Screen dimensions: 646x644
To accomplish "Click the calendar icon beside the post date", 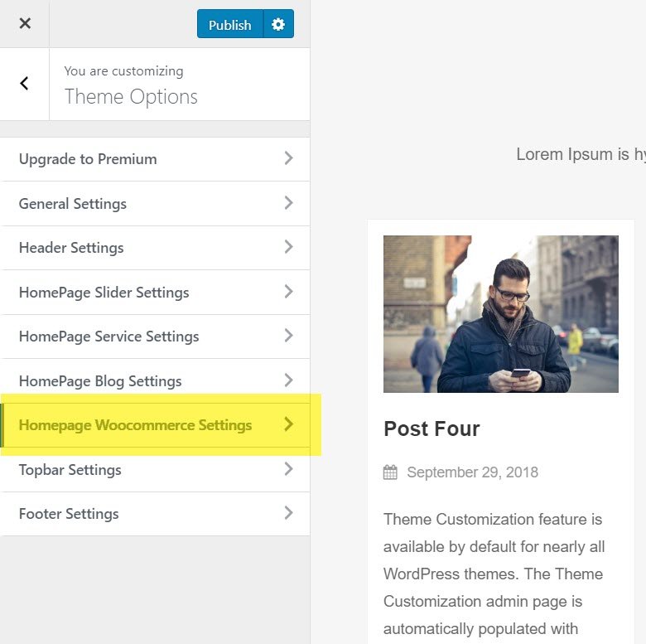I will point(390,472).
